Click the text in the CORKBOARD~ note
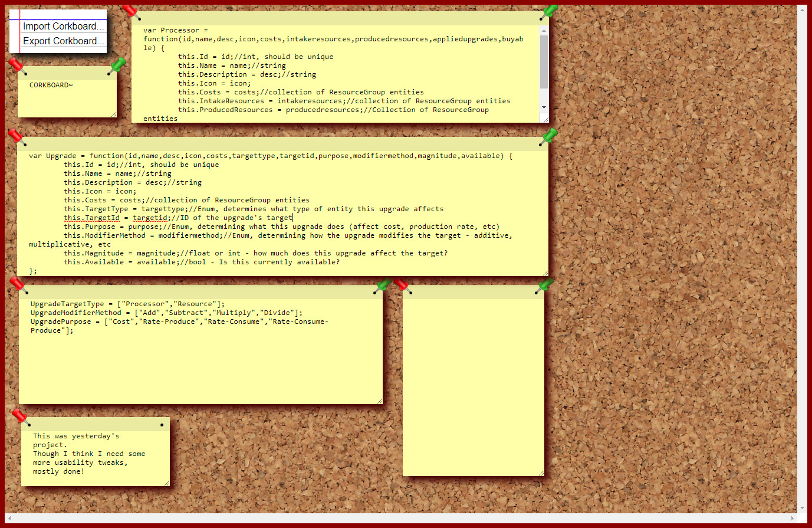 point(51,85)
